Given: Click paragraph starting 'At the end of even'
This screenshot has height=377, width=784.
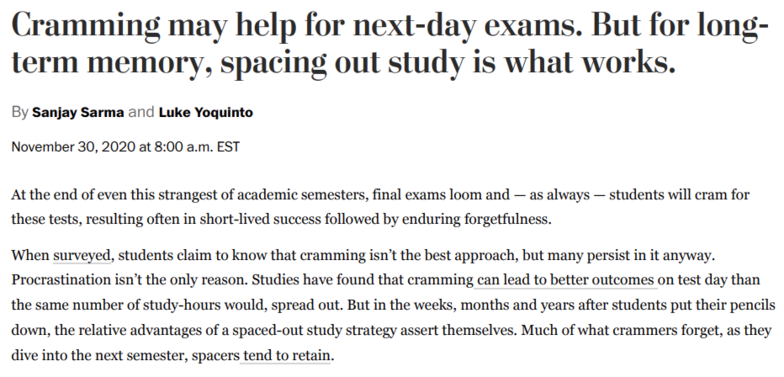Looking at the screenshot, I should (380, 207).
